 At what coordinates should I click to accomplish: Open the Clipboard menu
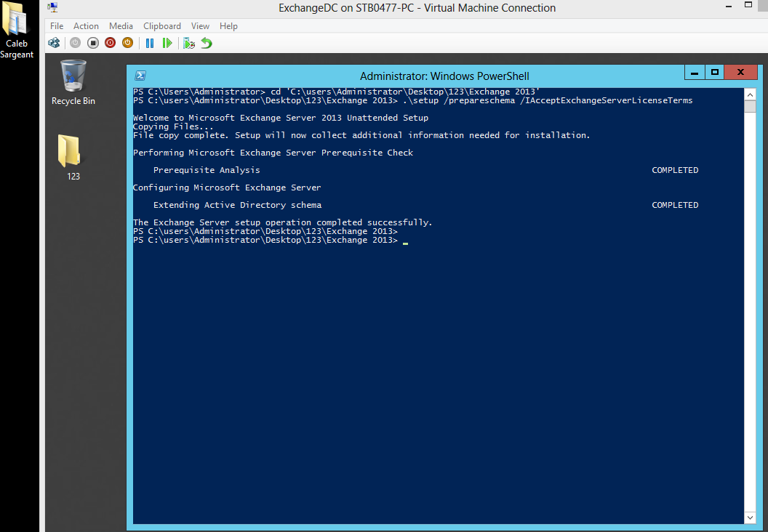(x=162, y=26)
